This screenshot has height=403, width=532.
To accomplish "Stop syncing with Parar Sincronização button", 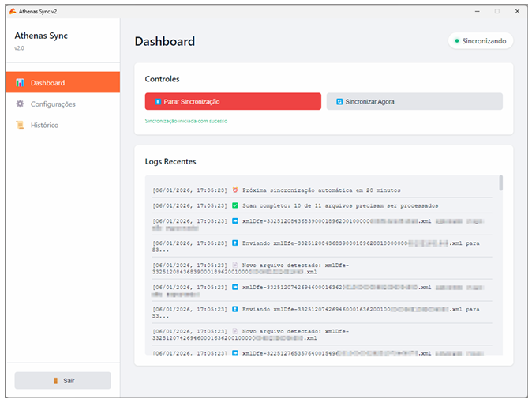I will [x=233, y=101].
